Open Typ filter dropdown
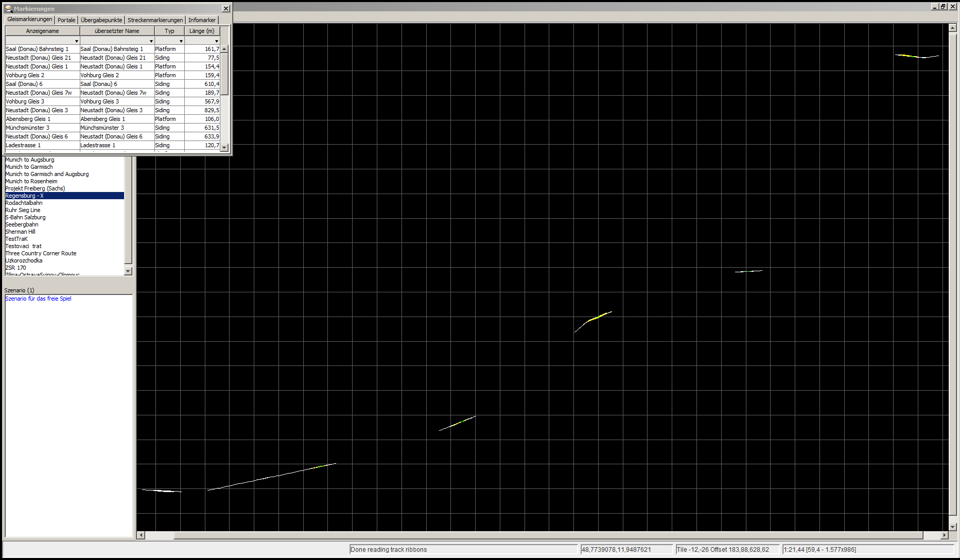Image resolution: width=960 pixels, height=560 pixels. 181,41
